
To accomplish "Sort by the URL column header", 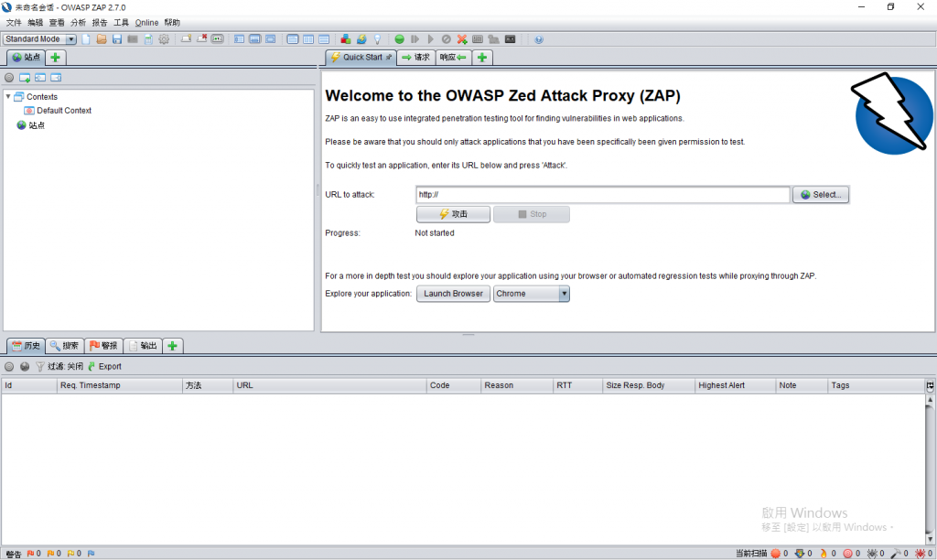I will [329, 385].
